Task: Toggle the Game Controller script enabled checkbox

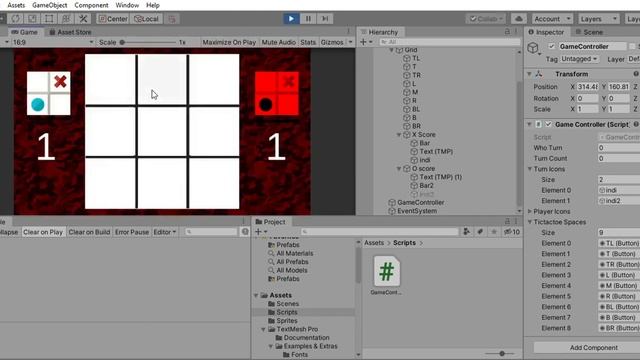Action: pyautogui.click(x=548, y=124)
